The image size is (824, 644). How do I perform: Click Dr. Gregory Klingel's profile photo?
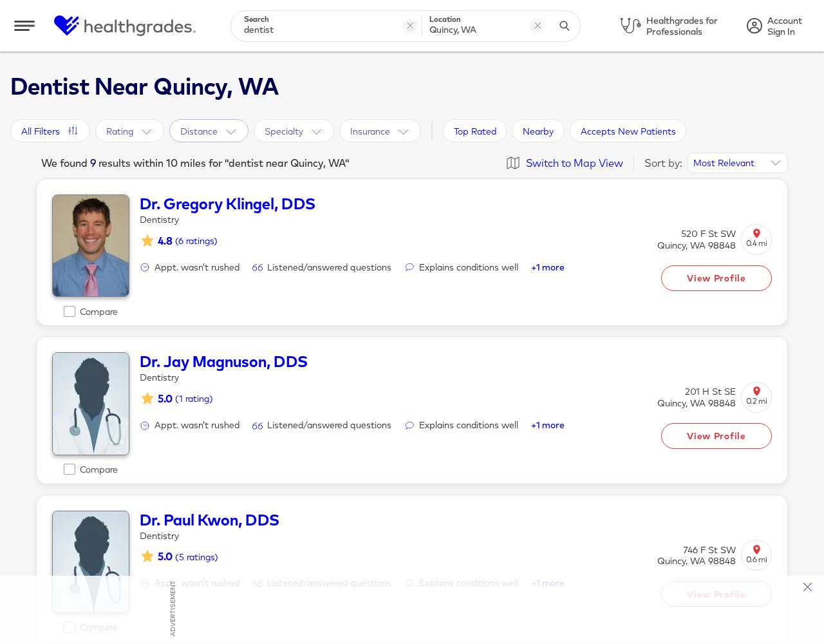click(x=91, y=245)
